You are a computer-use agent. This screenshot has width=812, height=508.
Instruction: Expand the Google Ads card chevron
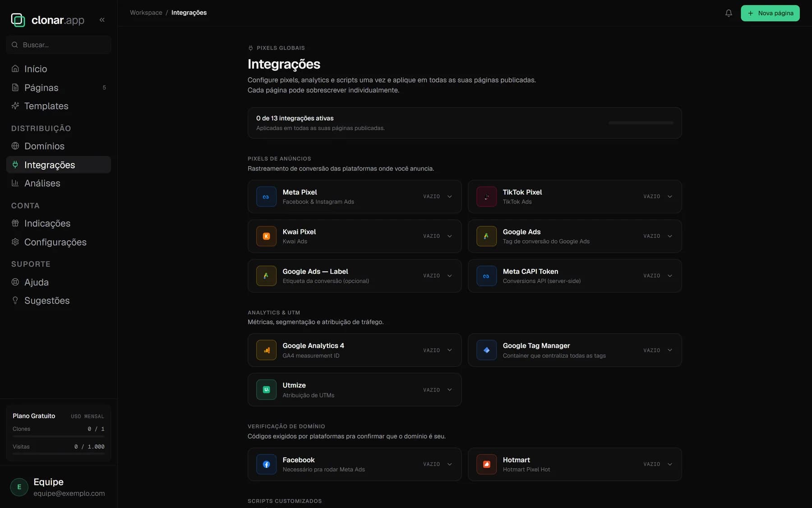(669, 236)
